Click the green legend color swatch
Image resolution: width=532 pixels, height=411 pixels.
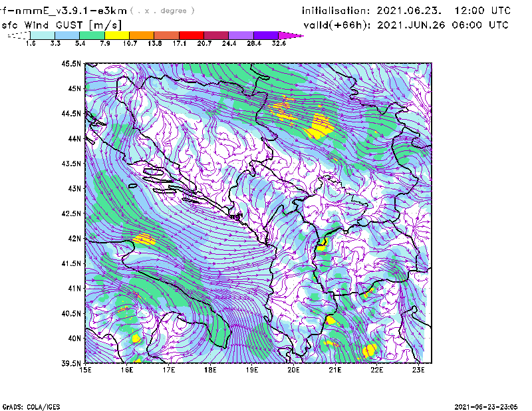tap(92, 35)
